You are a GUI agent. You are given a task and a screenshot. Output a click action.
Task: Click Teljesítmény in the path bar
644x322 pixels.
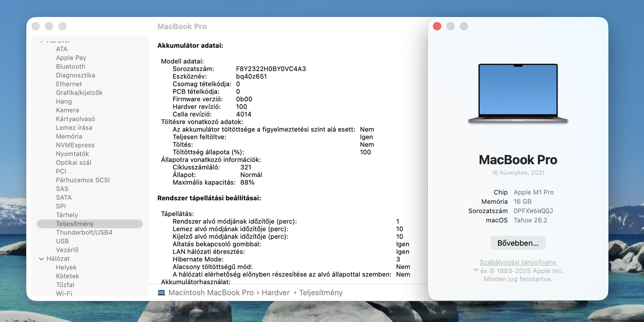pos(321,293)
